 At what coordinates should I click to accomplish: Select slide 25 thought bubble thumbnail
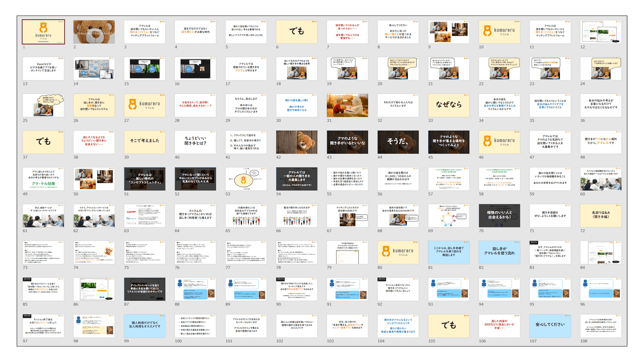click(x=43, y=105)
